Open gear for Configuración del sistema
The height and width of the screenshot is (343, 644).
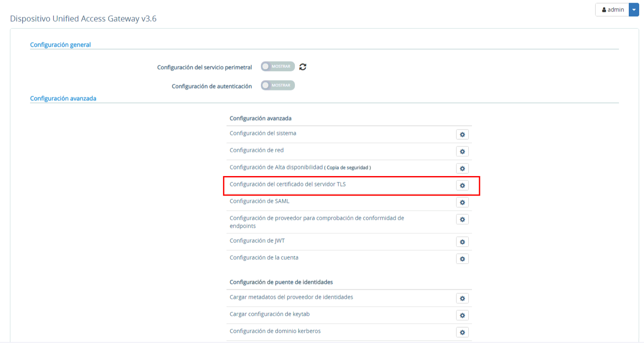(x=462, y=134)
